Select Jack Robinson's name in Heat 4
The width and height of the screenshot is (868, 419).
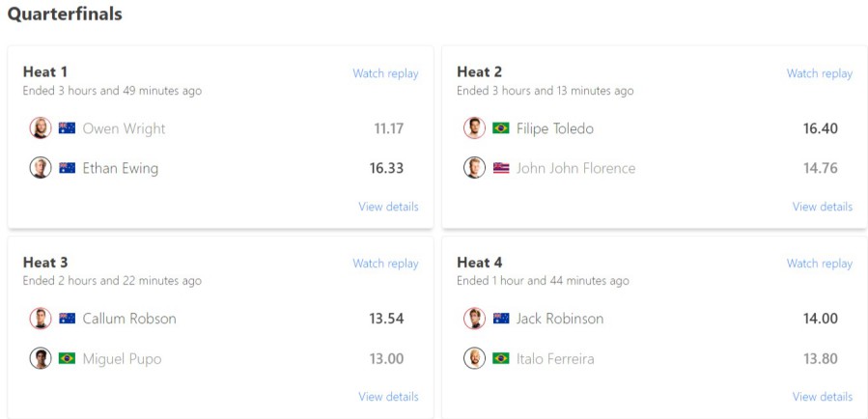pos(560,319)
